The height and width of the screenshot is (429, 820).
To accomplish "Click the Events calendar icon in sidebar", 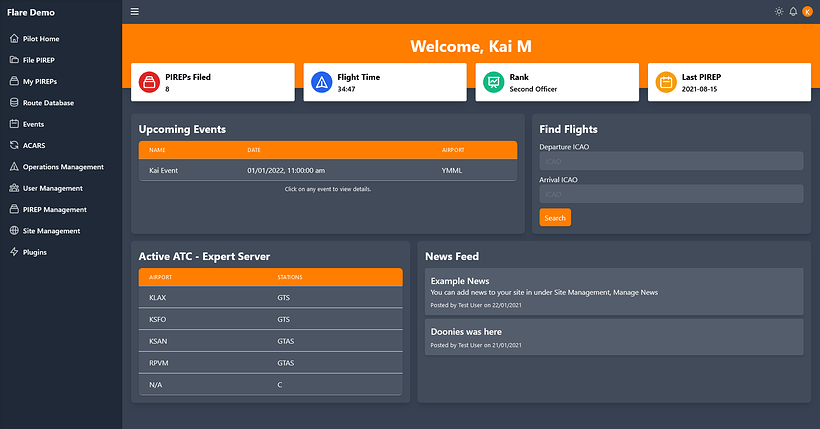I will [14, 124].
